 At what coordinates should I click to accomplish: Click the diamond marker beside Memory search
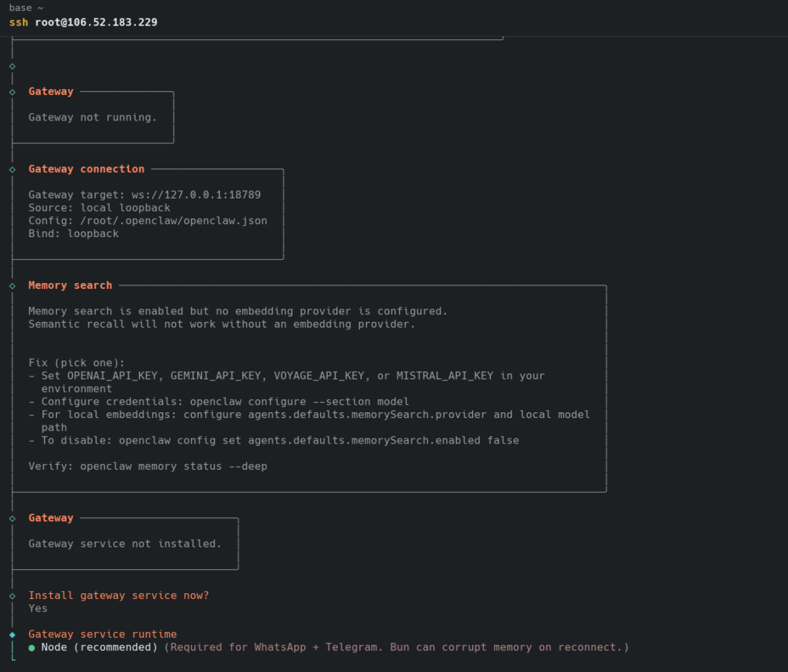(x=12, y=286)
